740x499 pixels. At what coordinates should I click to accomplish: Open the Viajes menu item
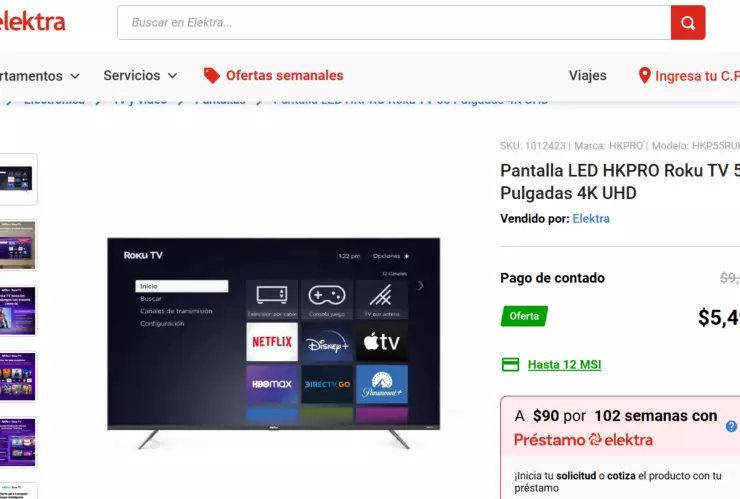pyautogui.click(x=588, y=76)
